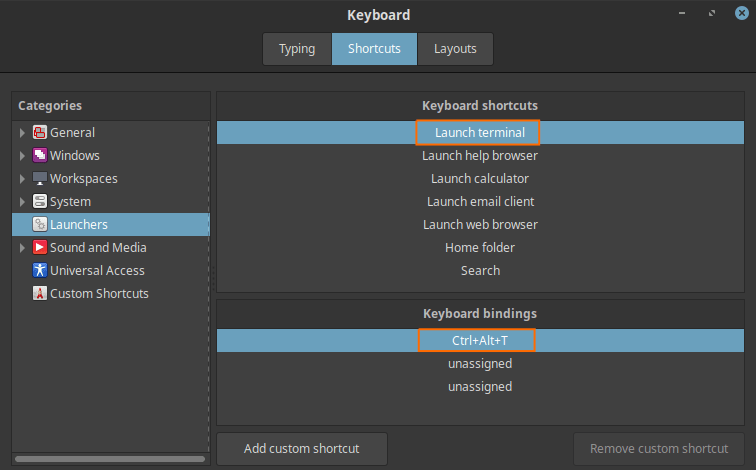This screenshot has width=756, height=470.
Task: Expand the Sound and Media arrow
Action: [x=22, y=248]
